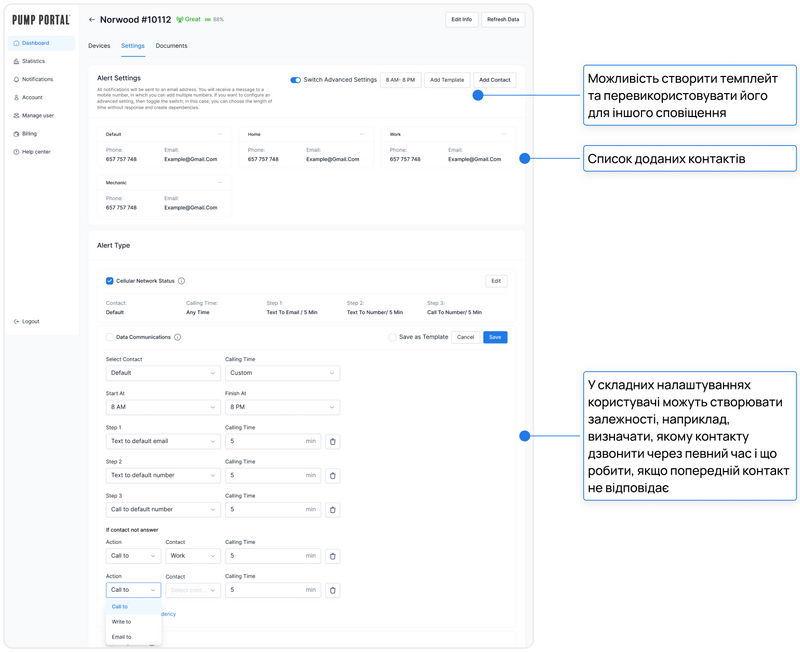
Task: Open the Calling Time dropdown set to Custom
Action: [282, 373]
